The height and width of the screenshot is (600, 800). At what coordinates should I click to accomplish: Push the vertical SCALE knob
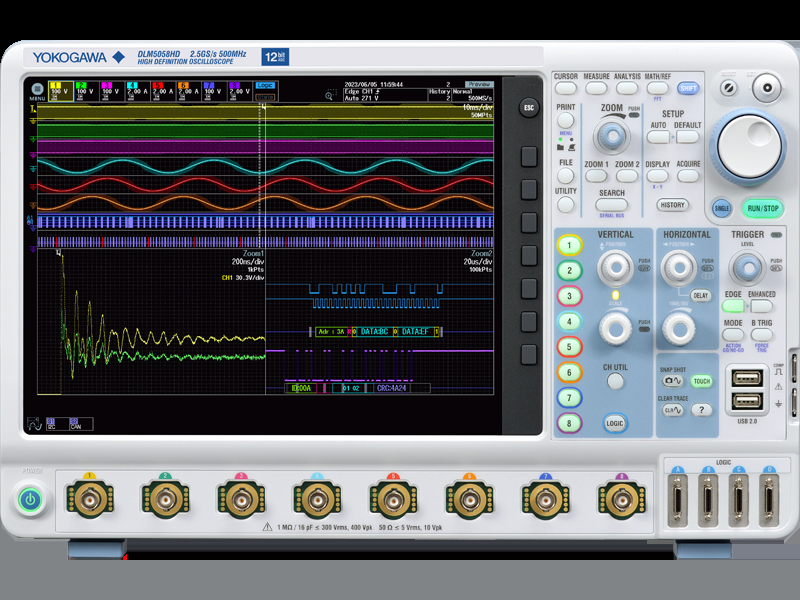(615, 328)
